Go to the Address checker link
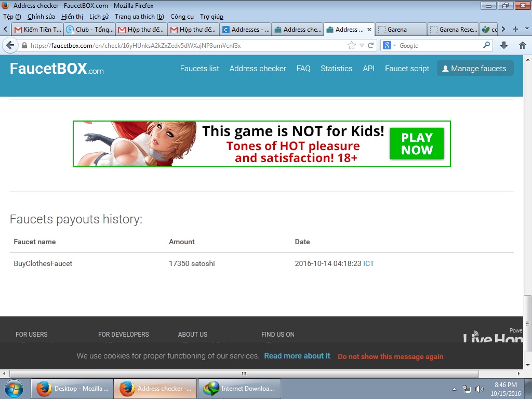 pos(258,69)
